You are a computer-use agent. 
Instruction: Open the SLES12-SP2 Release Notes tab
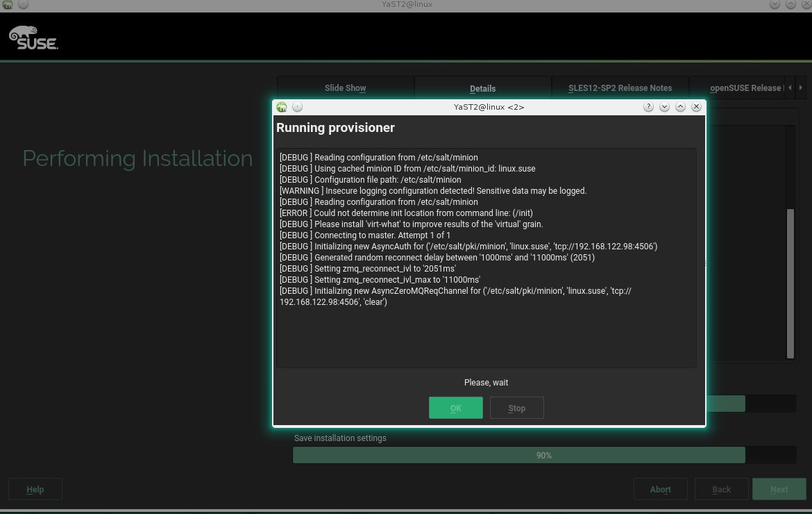(620, 88)
